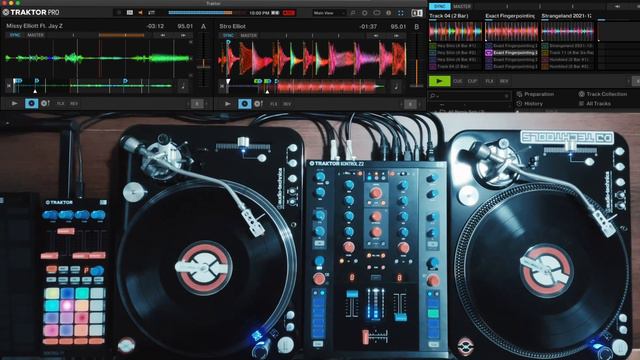Viewport: 640px width, 360px height.
Task: Toggle Deck A key lock note icon
Action: [x=183, y=86]
